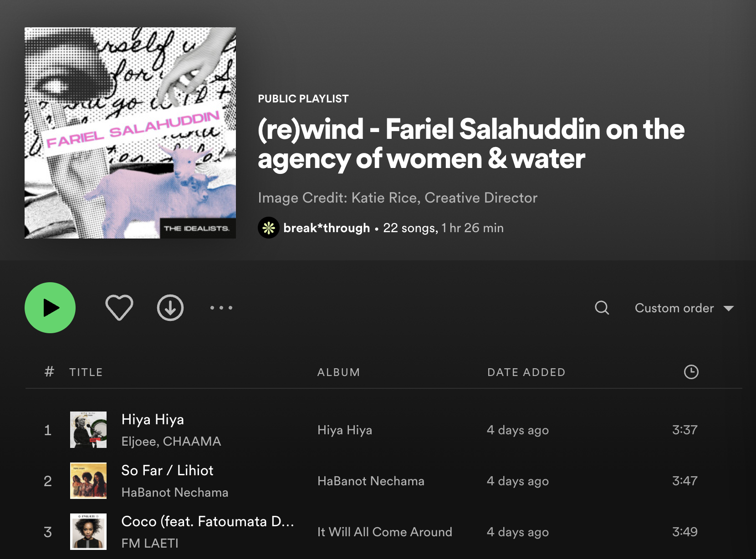Like the playlist with the heart icon
This screenshot has height=559, width=756.
119,308
